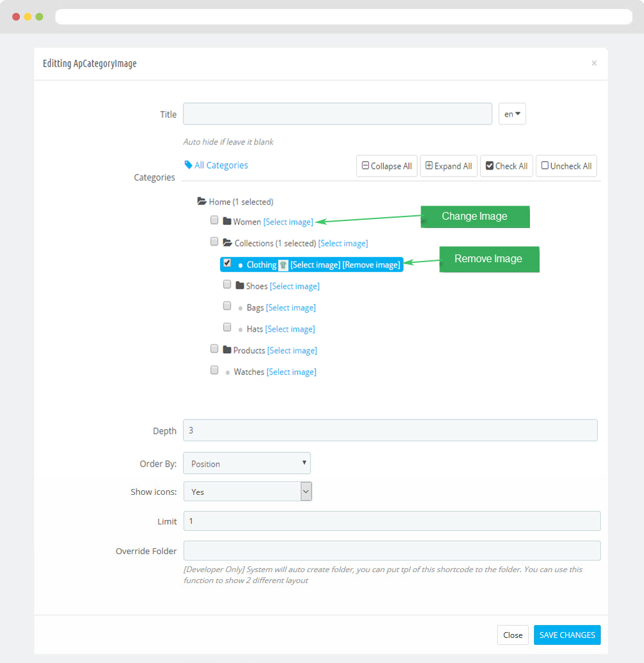
Task: Click the Women folder icon
Action: tap(227, 221)
